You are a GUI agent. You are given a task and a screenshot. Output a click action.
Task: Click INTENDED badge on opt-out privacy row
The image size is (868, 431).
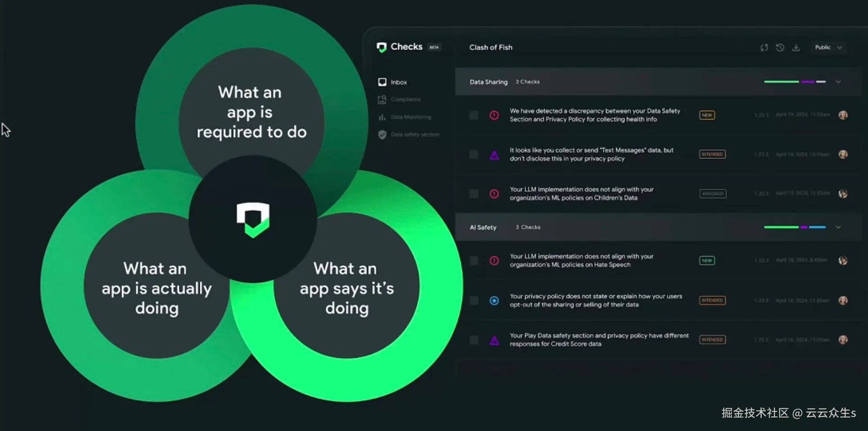(712, 300)
